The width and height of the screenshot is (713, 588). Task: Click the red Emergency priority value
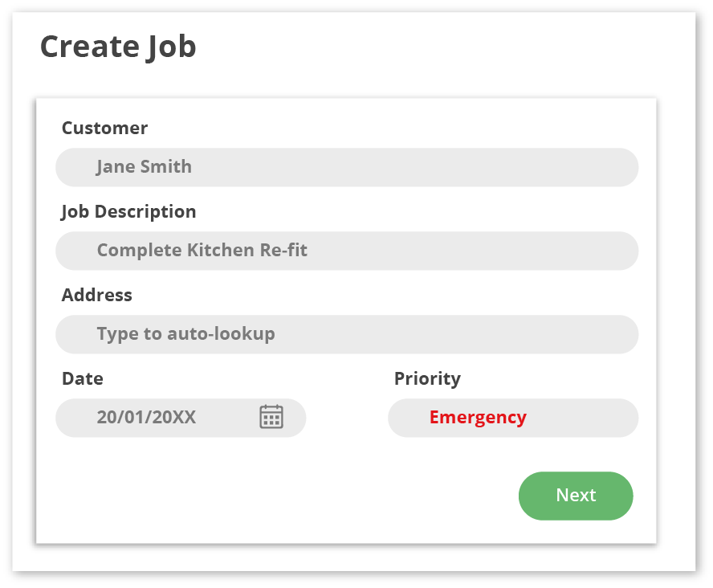pyautogui.click(x=478, y=418)
